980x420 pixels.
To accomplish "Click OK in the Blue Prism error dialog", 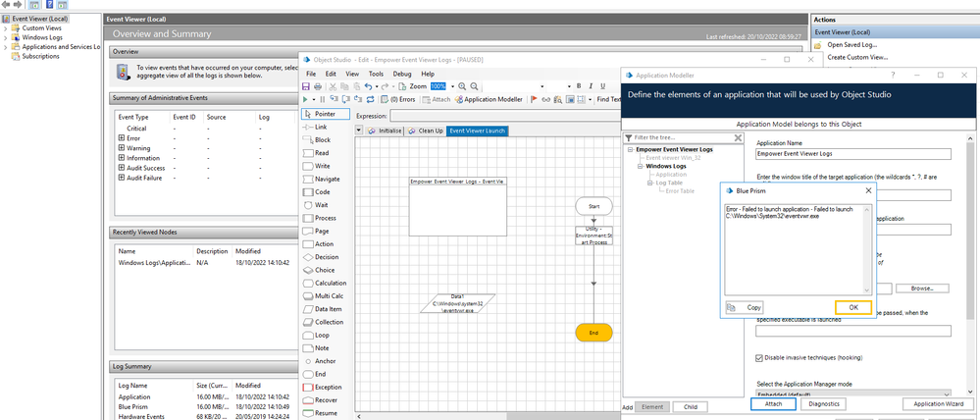I will point(852,307).
